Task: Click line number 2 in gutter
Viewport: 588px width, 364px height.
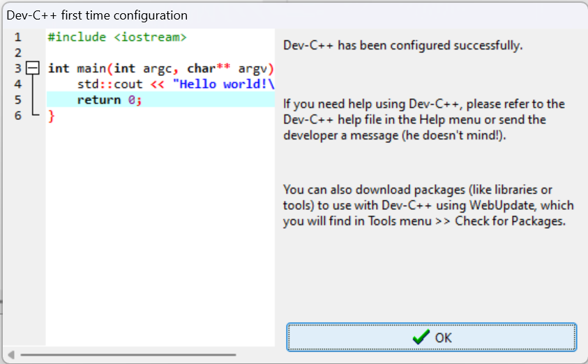Action: (x=18, y=53)
